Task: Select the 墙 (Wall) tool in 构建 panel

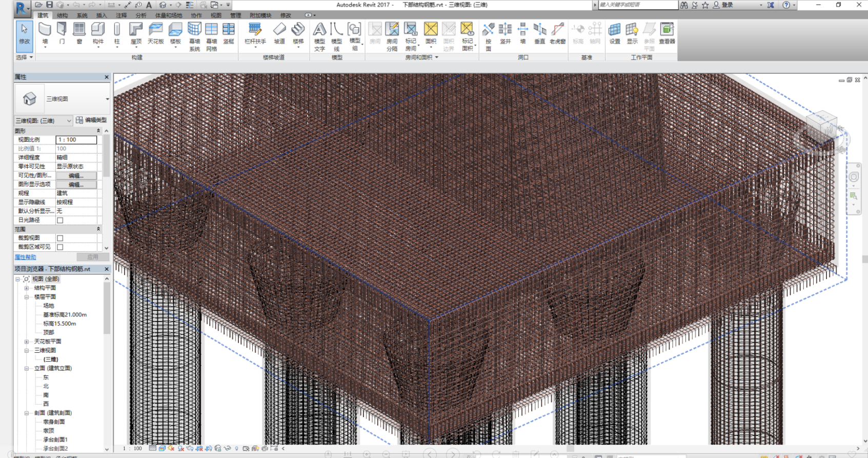Action: click(45, 34)
